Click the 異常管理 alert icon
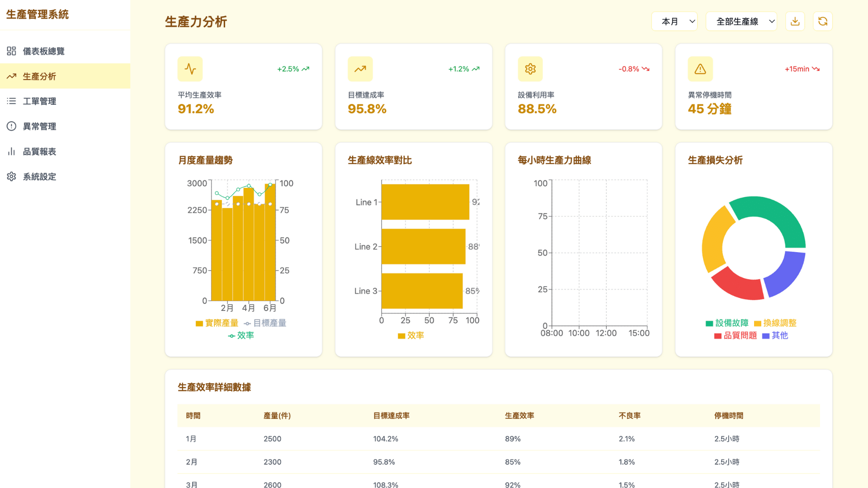868x488 pixels. (11, 126)
